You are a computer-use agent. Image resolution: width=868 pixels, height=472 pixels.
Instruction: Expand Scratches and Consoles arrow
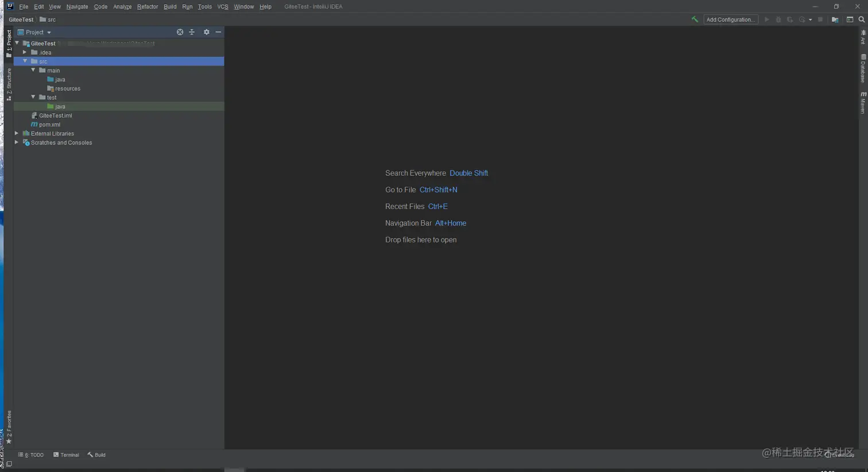point(17,142)
